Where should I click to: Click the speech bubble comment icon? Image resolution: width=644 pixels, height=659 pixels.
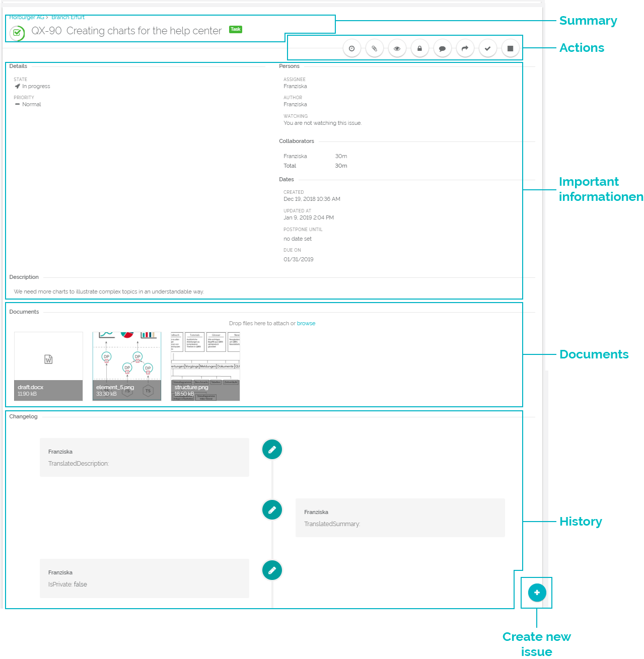[x=442, y=48]
